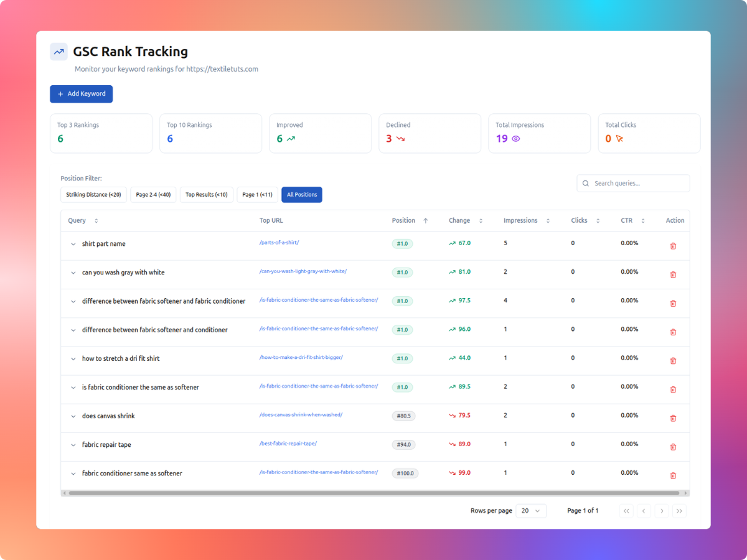Click the table's horizontal scrollbar
Image resolution: width=747 pixels, height=560 pixels.
point(375,493)
